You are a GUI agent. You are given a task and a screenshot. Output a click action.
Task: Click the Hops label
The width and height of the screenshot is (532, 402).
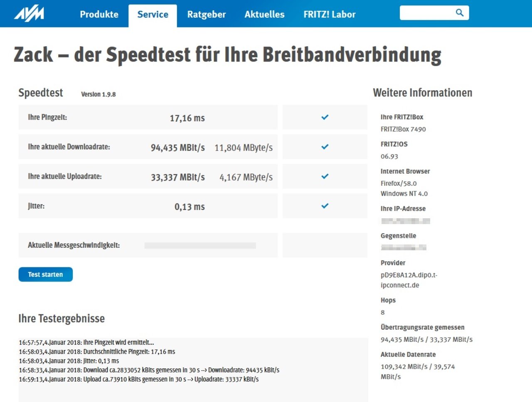tap(388, 300)
